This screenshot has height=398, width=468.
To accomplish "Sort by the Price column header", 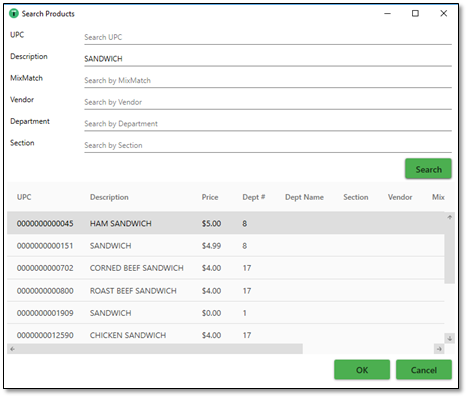I will click(x=210, y=197).
